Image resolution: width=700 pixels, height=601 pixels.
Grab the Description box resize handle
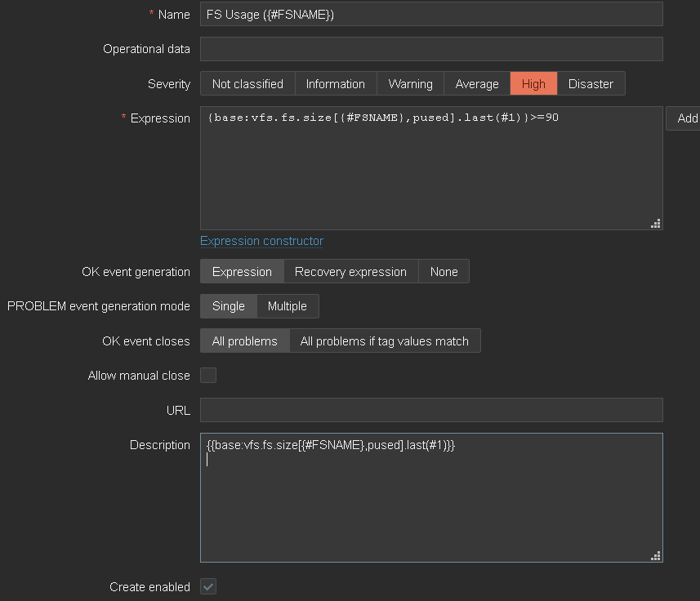pyautogui.click(x=655, y=555)
